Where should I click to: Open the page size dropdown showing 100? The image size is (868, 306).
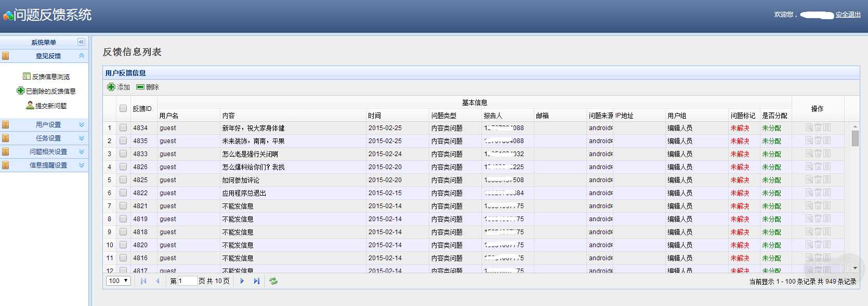tap(119, 281)
